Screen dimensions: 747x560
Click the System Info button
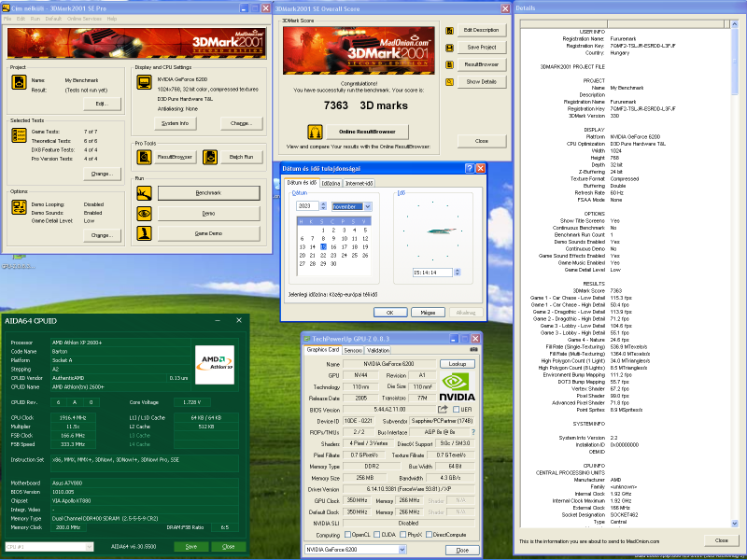[x=176, y=123]
